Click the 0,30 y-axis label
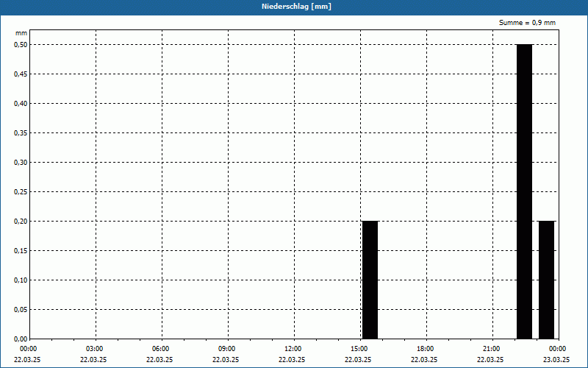588x368 pixels. (x=21, y=163)
